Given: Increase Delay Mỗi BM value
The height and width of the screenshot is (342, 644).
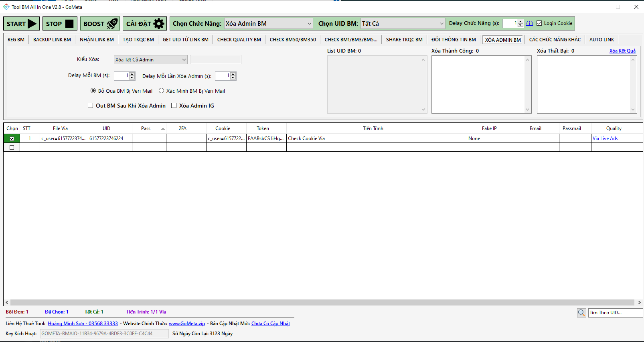Looking at the screenshot, I should tap(132, 74).
